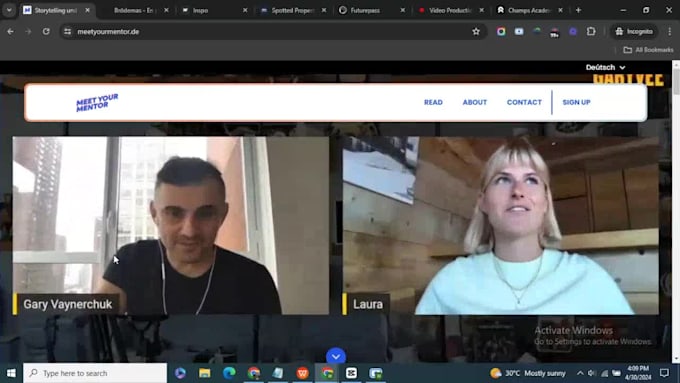Open the Deutsch language dropdown

tap(605, 67)
